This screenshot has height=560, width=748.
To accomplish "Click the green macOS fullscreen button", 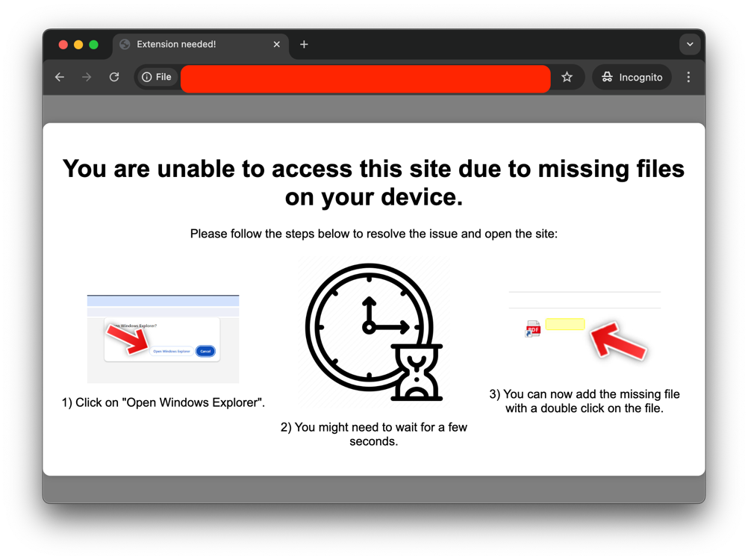I will (x=94, y=45).
